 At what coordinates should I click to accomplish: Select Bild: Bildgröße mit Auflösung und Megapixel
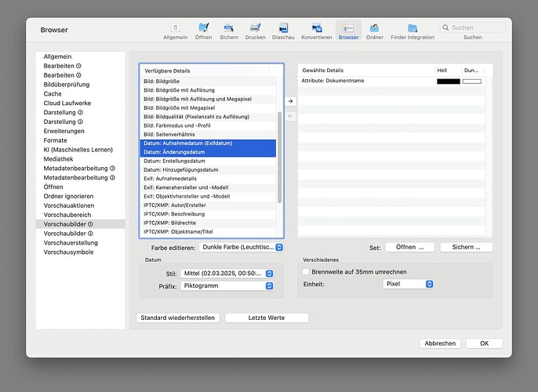click(x=208, y=99)
